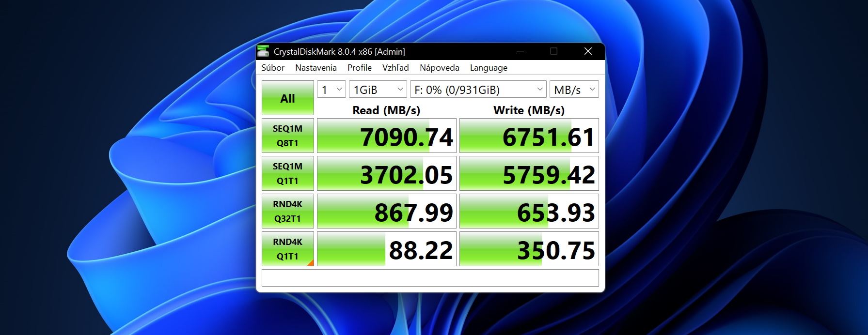Minimize the CrystalDiskMark window
Screen dimensions: 868x335
coord(521,51)
